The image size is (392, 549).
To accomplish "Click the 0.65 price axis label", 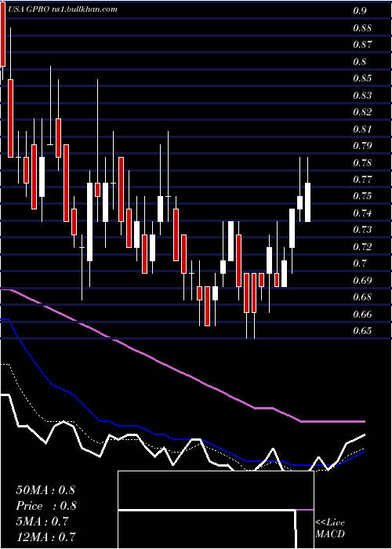I will tap(362, 331).
